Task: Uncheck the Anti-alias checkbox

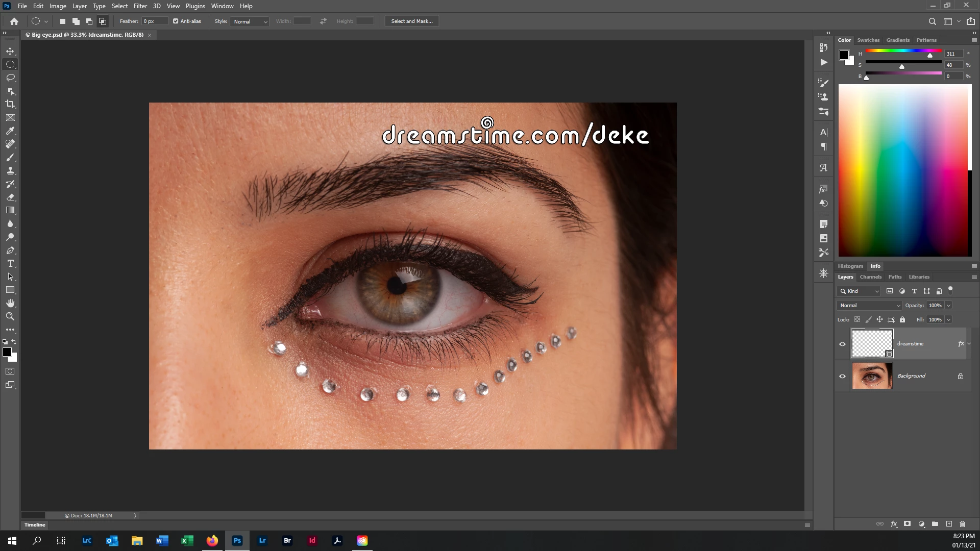Action: [176, 21]
